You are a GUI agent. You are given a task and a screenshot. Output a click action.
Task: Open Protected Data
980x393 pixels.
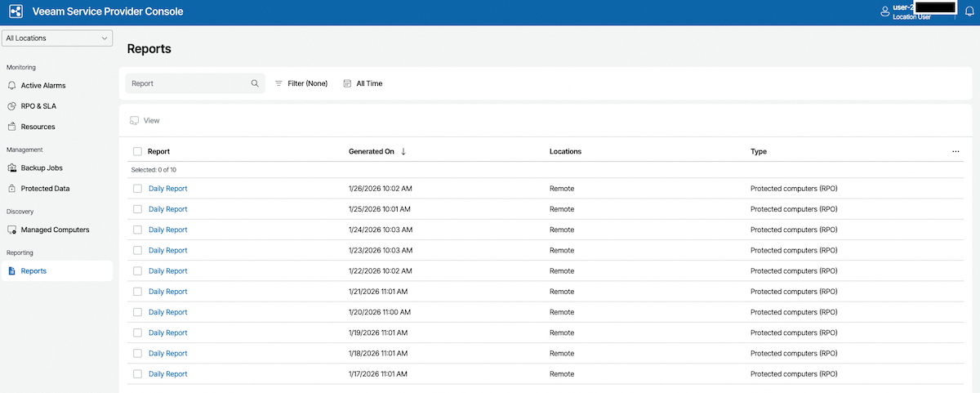coord(45,189)
